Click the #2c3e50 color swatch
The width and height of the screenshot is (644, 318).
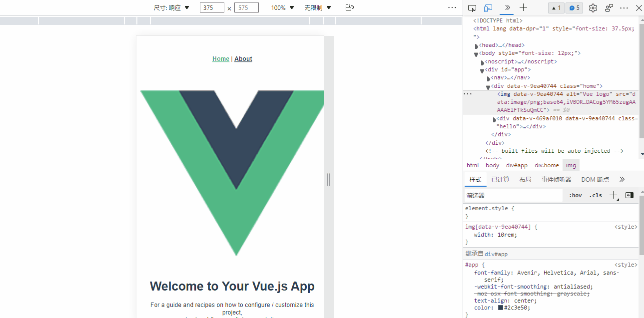click(501, 308)
